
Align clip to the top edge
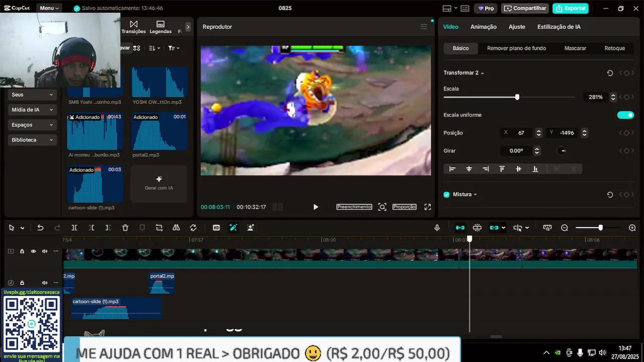click(x=502, y=169)
